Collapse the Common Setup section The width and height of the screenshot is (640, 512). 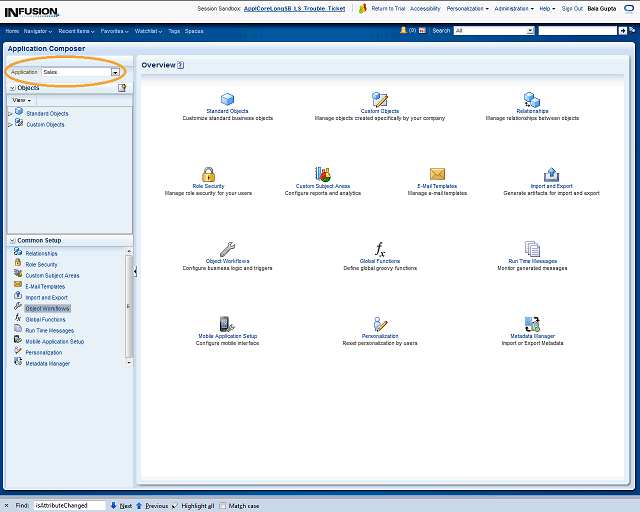coord(11,241)
